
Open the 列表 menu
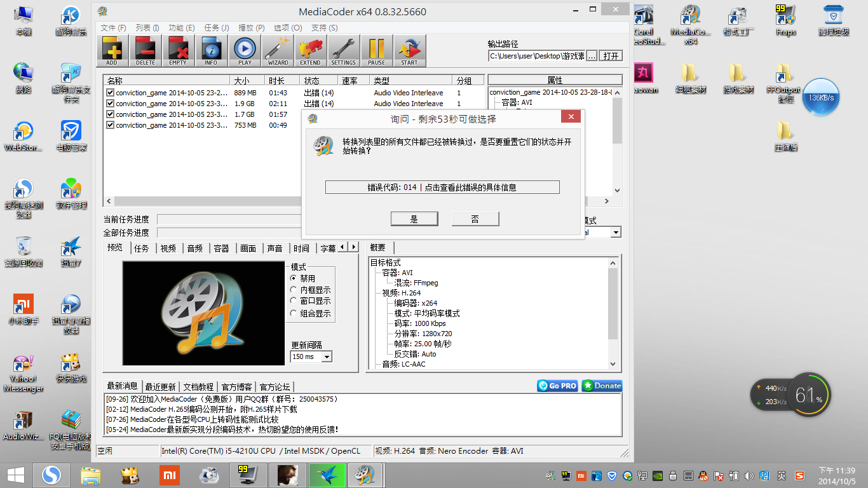coord(147,28)
